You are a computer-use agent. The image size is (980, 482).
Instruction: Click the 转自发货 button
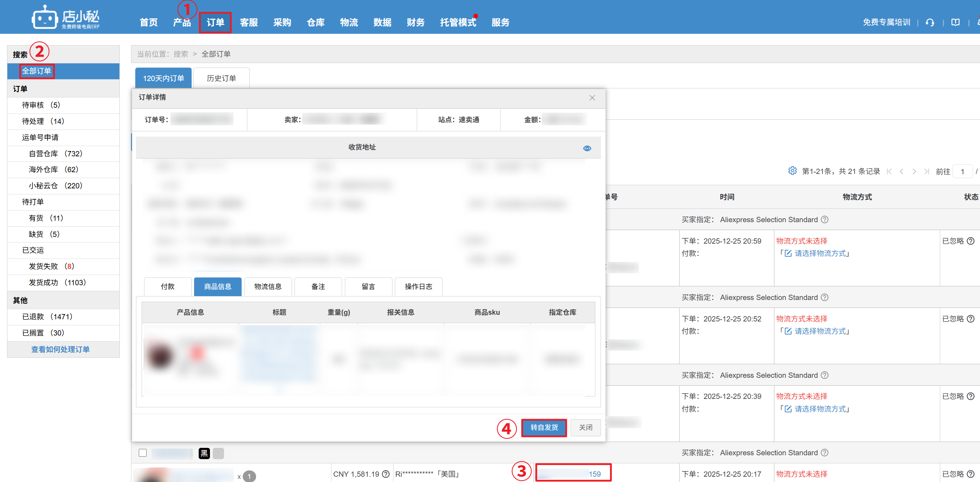pyautogui.click(x=544, y=427)
